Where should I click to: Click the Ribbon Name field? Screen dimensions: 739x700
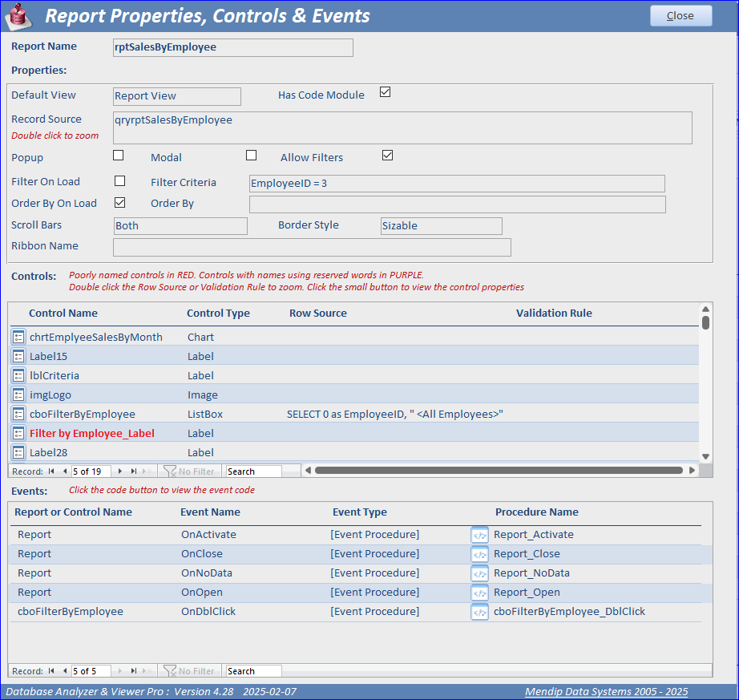(312, 247)
